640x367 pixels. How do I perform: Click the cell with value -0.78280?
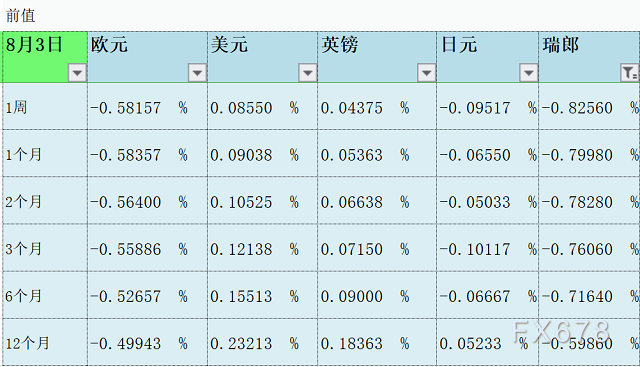tap(589, 200)
